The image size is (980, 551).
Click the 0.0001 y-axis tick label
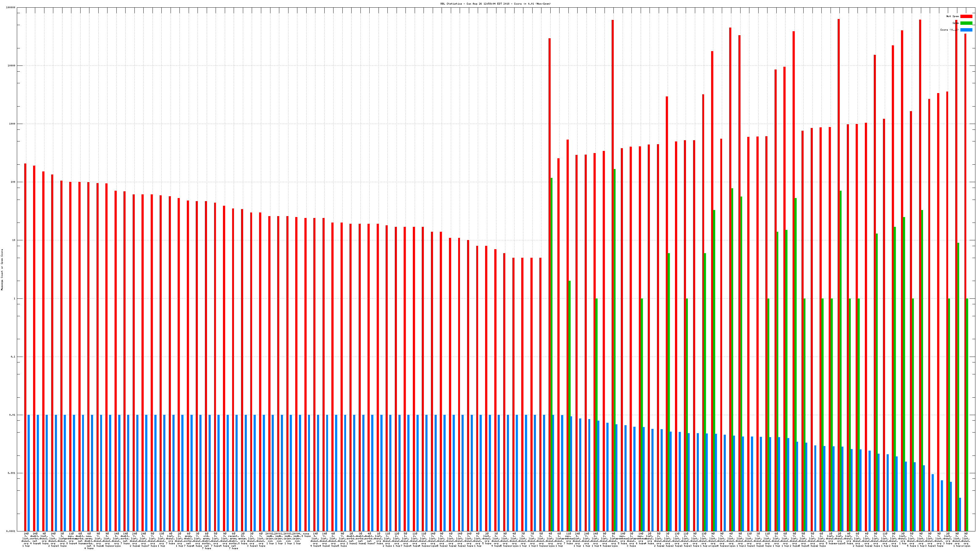pos(11,532)
